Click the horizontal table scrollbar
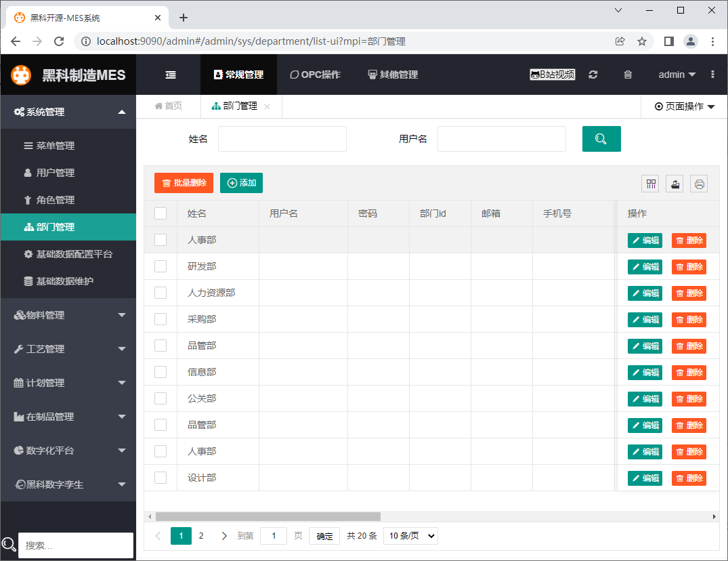728x561 pixels. pyautogui.click(x=268, y=516)
